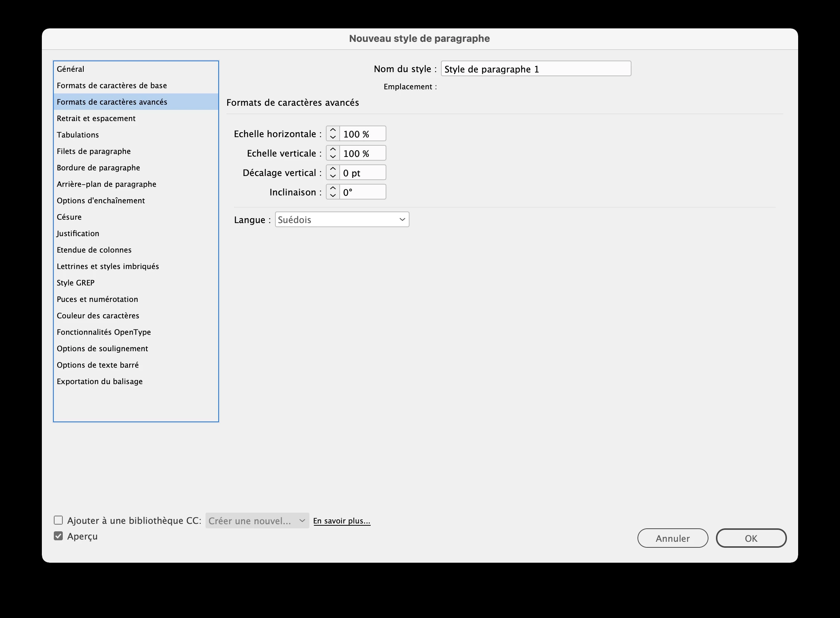Click the Nom du style text field
Screen dimensions: 840x618
pos(535,69)
